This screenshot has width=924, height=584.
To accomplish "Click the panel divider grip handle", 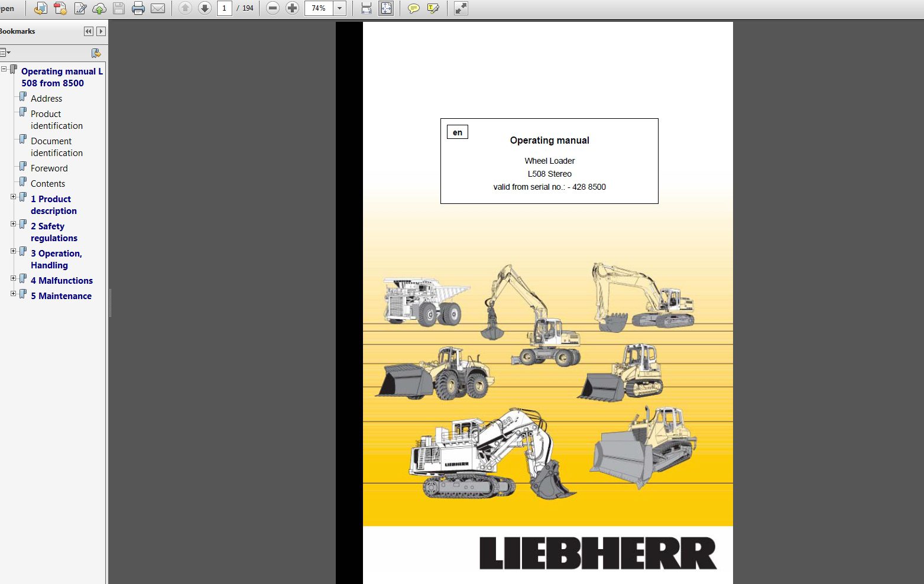I will point(110,303).
